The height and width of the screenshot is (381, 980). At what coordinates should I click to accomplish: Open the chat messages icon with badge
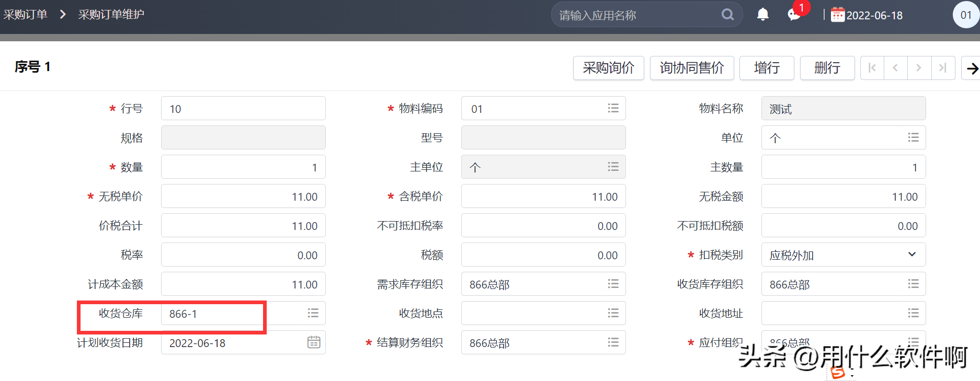(x=794, y=15)
